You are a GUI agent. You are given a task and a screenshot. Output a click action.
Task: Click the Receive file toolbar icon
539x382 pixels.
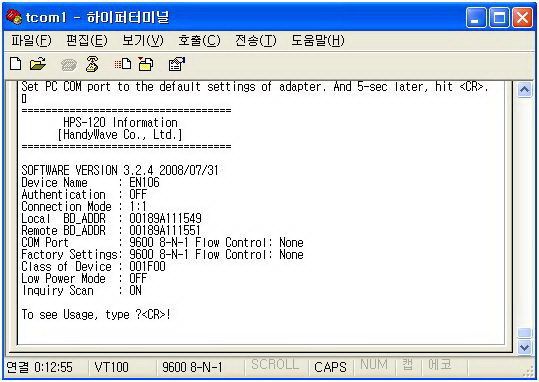(146, 64)
